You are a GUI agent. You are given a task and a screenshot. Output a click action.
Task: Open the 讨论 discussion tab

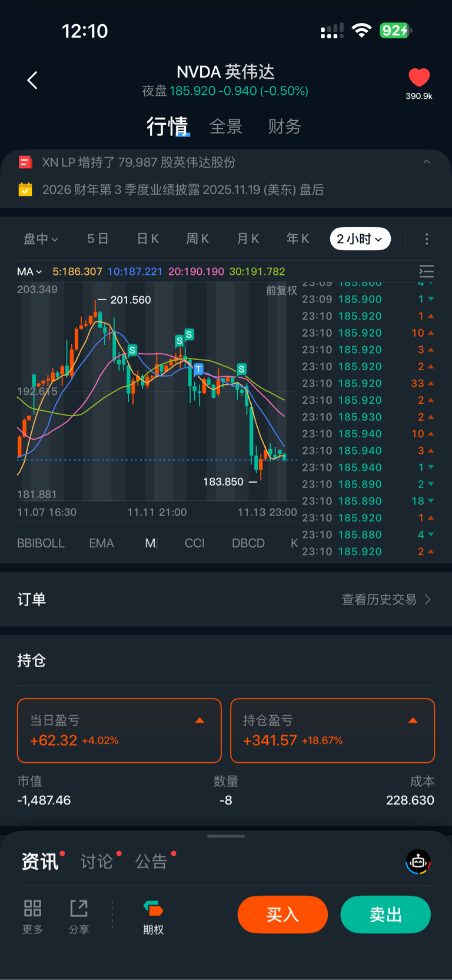(97, 862)
